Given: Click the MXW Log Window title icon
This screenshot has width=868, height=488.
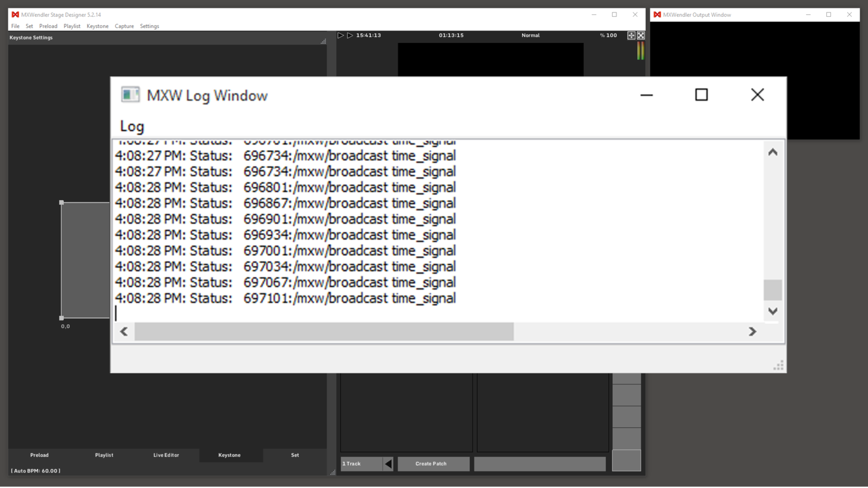Looking at the screenshot, I should [130, 95].
